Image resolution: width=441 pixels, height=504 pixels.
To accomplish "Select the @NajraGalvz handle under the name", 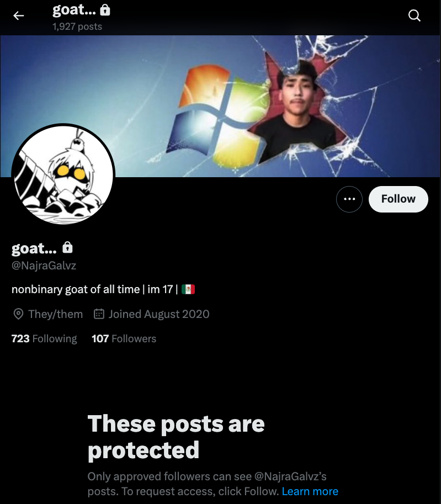I will pyautogui.click(x=44, y=266).
